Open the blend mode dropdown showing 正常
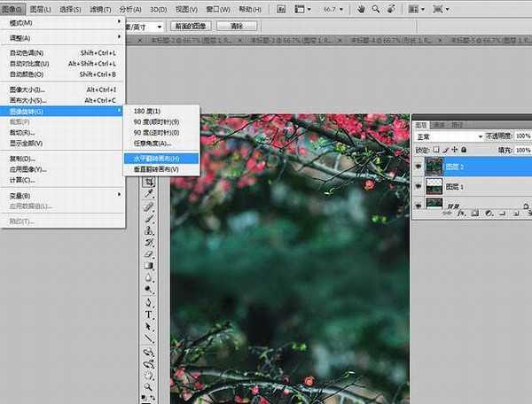 click(x=450, y=137)
